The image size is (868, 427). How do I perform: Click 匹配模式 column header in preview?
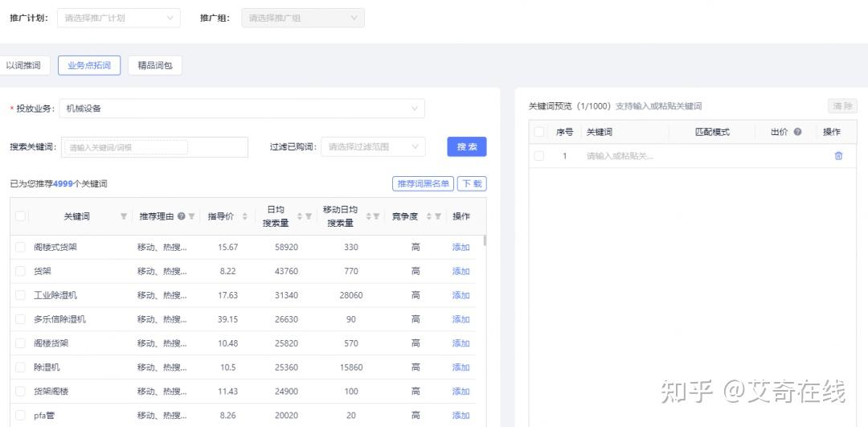point(712,133)
